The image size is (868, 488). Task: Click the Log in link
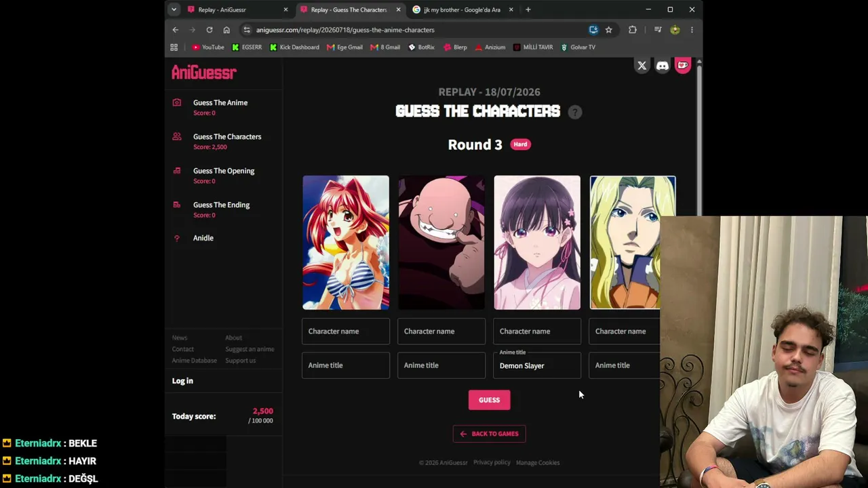point(182,381)
